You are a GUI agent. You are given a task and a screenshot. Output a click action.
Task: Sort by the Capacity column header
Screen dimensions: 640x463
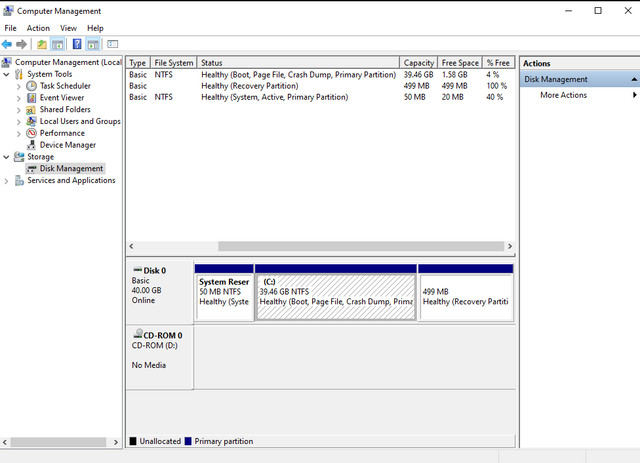coord(419,63)
